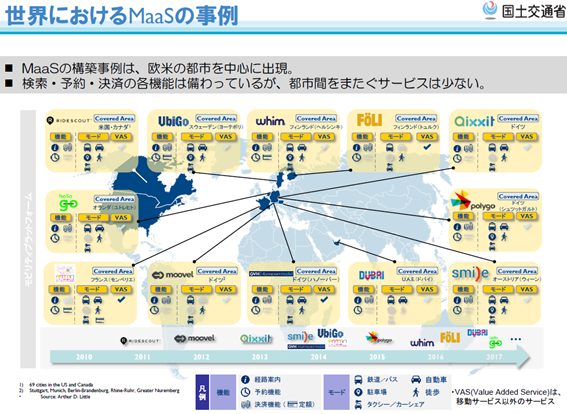567x414 pixels.
Task: Click the DUBAI logo in UAE card
Action: click(x=371, y=275)
